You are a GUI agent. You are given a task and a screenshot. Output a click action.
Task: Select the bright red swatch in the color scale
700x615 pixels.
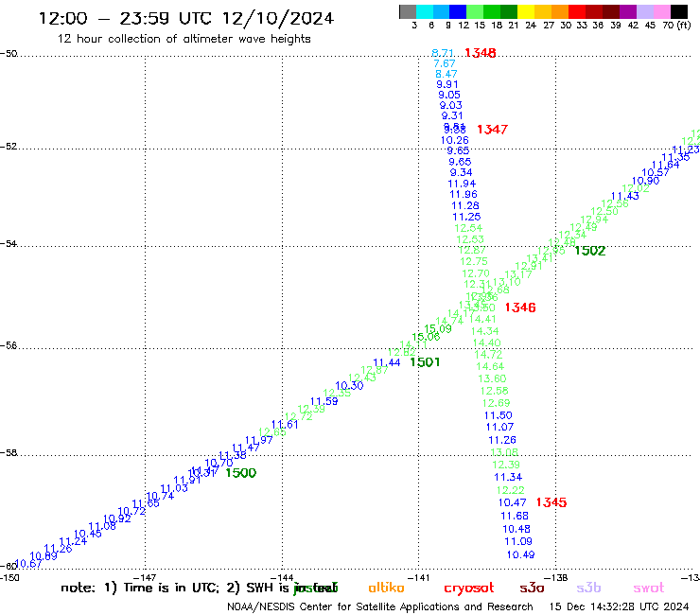point(577,11)
